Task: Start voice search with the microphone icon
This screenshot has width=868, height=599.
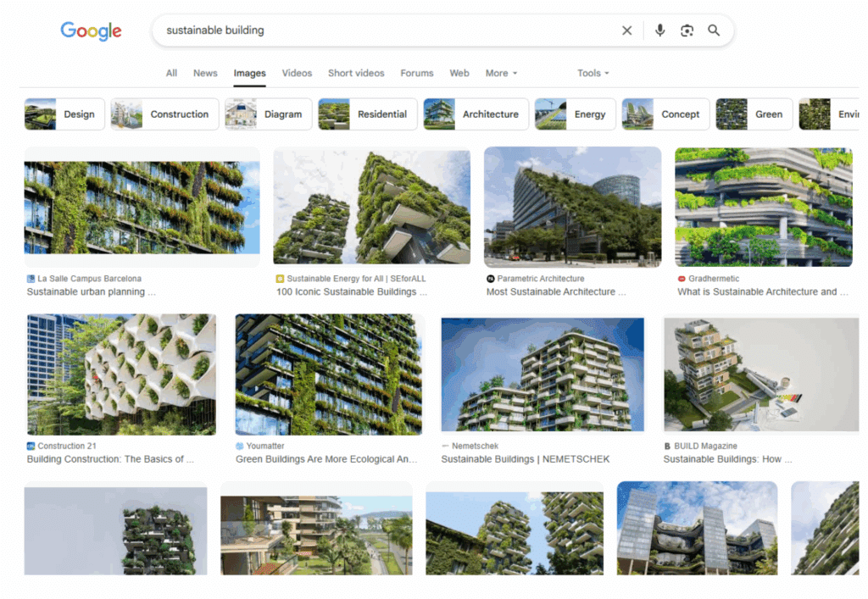Action: pyautogui.click(x=659, y=31)
